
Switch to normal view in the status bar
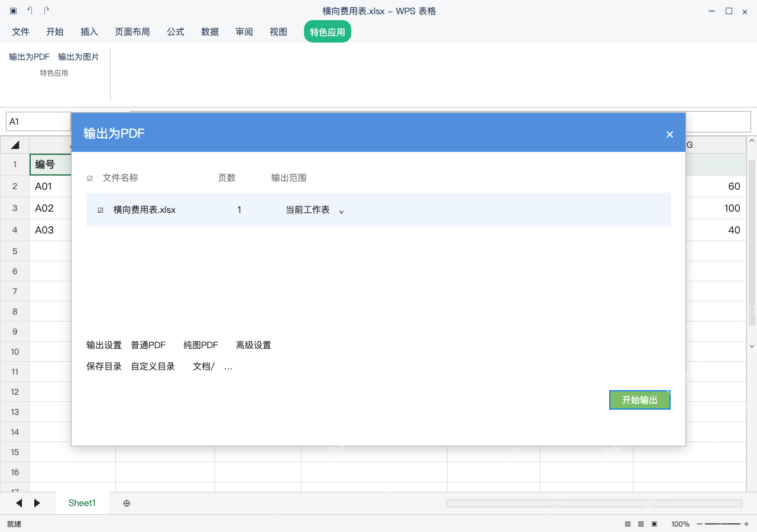click(627, 524)
